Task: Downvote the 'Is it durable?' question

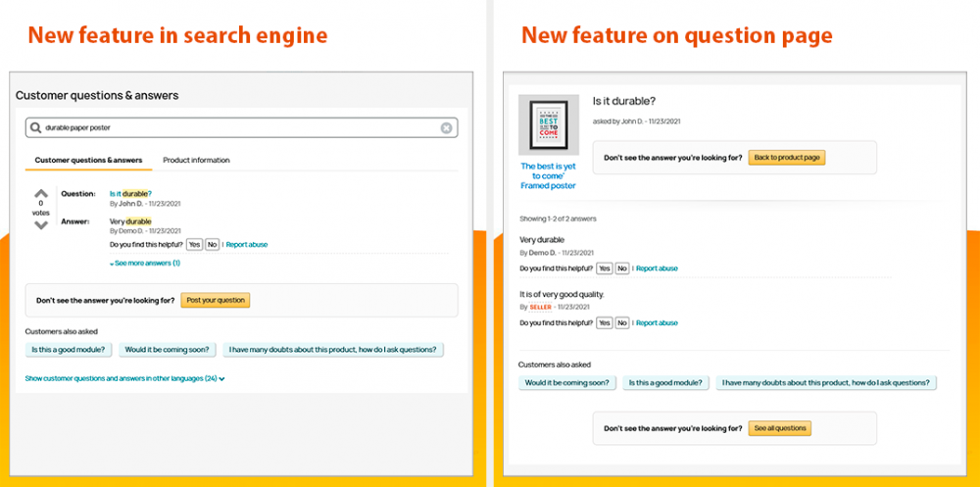Action: (41, 225)
